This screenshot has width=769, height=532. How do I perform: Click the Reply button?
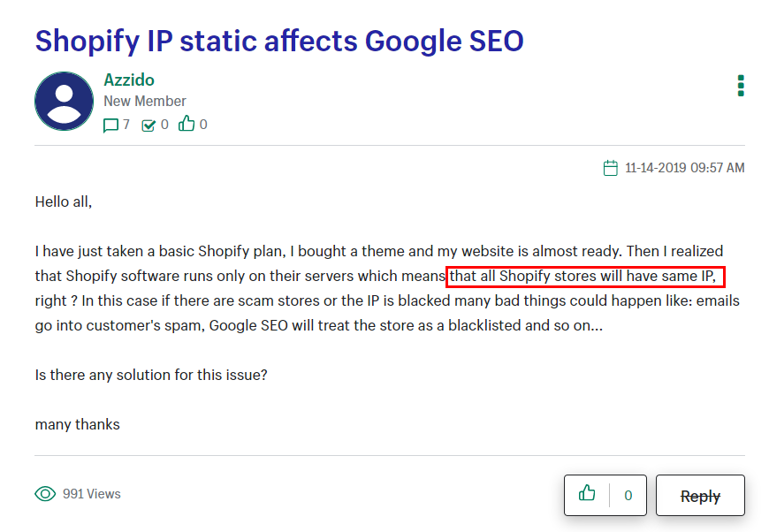(x=700, y=495)
